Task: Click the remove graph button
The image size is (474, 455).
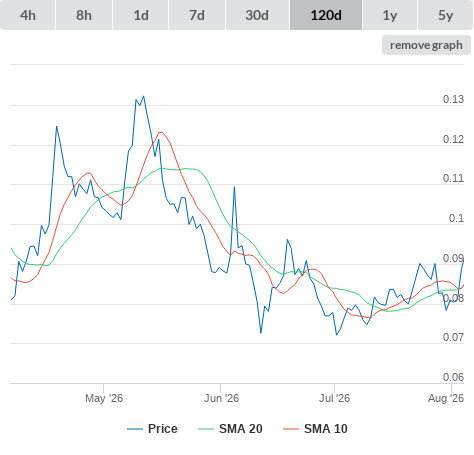Action: tap(426, 45)
